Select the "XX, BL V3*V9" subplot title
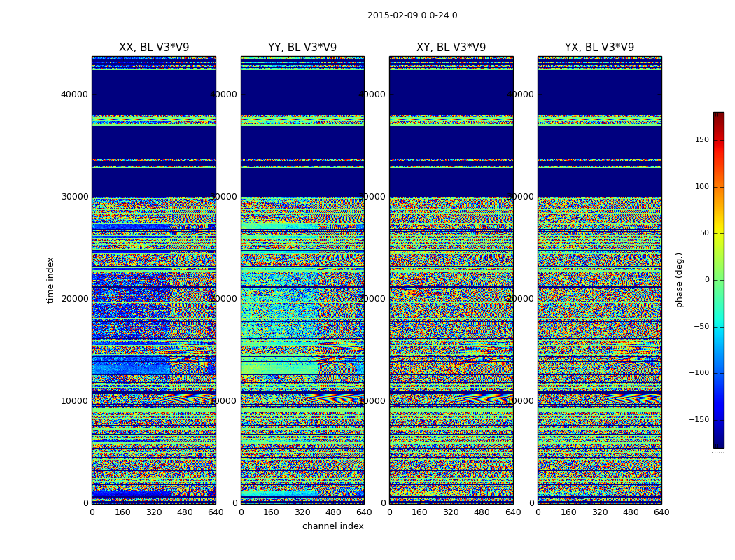This screenshot has height=560, width=735. tap(154, 48)
